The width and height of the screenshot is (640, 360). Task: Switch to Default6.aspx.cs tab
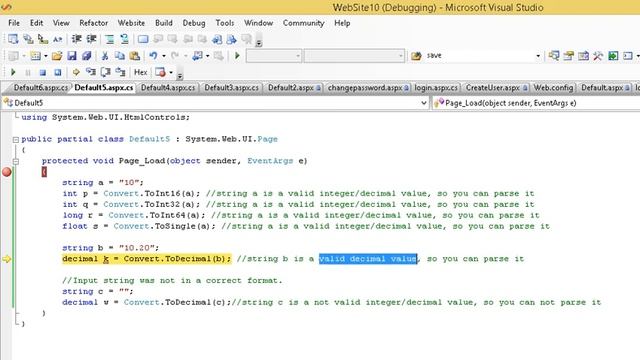pos(40,88)
